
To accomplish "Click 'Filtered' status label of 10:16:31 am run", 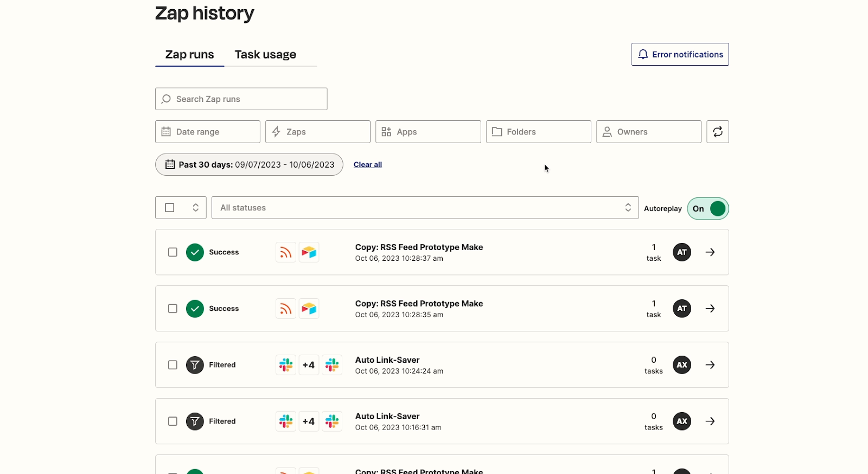I will [x=222, y=421].
